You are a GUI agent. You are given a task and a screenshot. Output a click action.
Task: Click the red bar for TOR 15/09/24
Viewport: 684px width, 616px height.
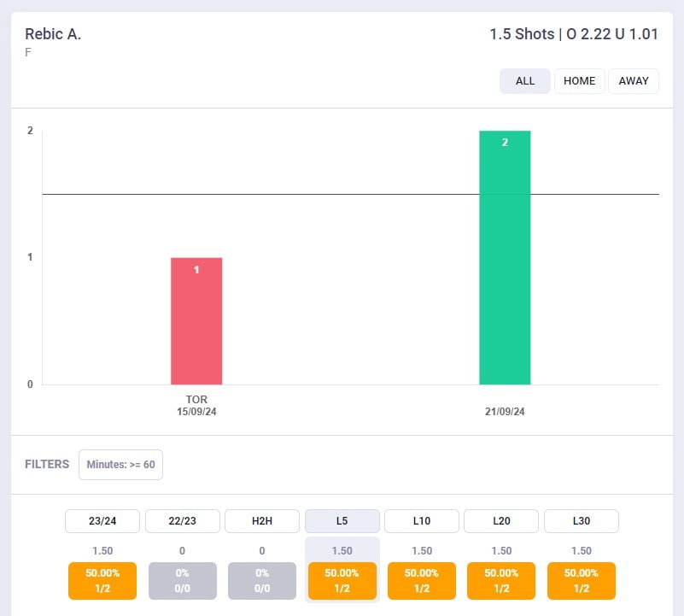tap(196, 321)
